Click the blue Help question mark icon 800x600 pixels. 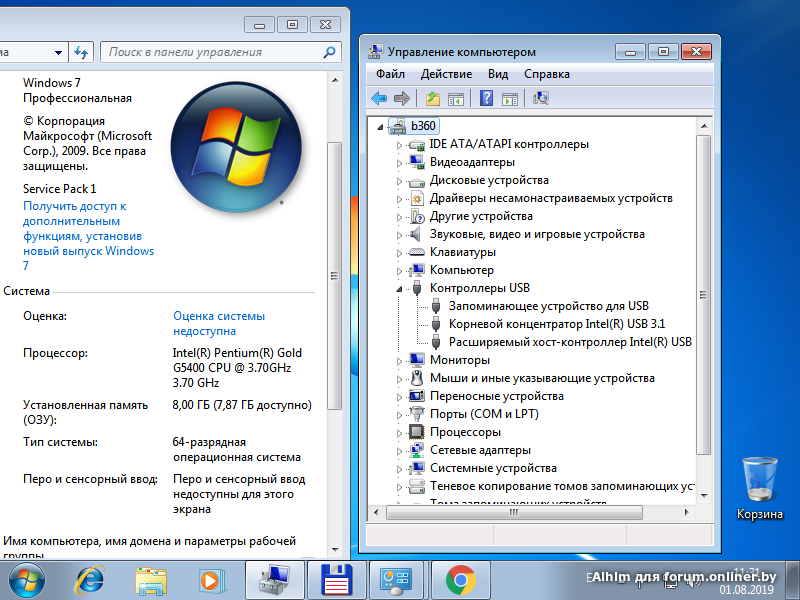[486, 98]
